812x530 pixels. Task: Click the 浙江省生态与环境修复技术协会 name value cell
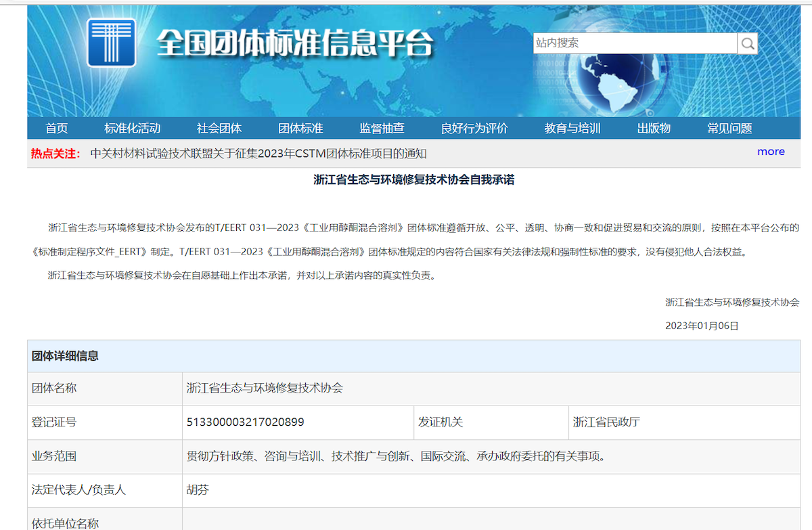click(491, 389)
